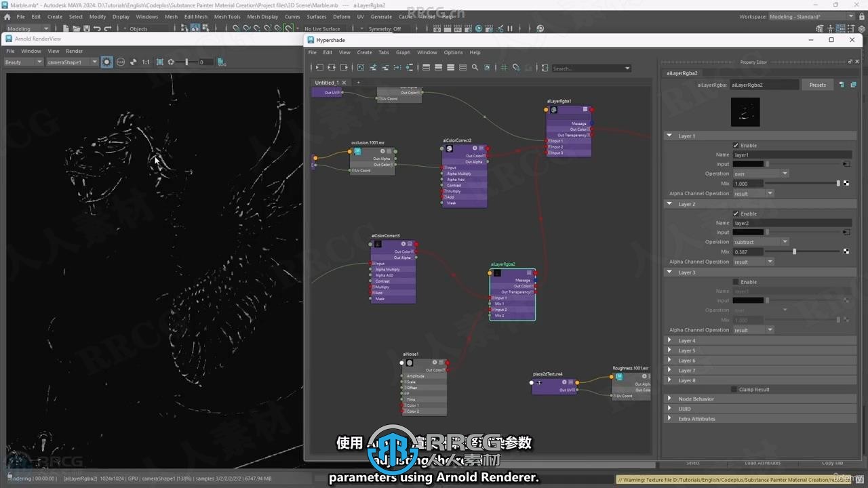
Task: Click the No Live Surface button
Action: pos(322,28)
